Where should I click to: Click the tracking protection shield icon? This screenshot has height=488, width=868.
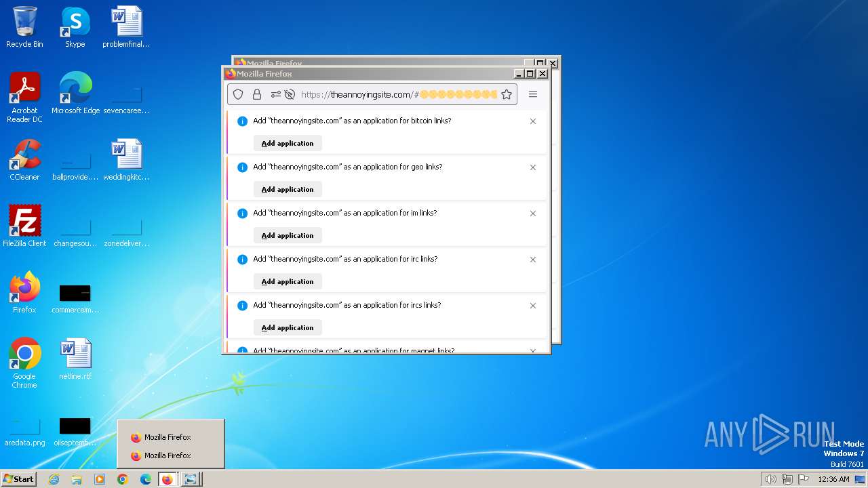tap(238, 94)
